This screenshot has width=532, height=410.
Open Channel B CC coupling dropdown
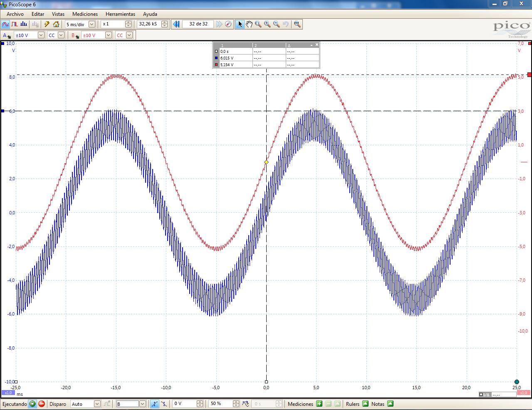coord(129,35)
